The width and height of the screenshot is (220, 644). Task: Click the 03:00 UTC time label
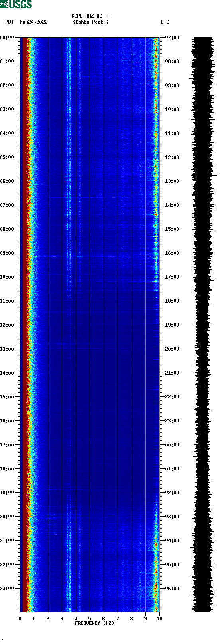[x=172, y=517]
